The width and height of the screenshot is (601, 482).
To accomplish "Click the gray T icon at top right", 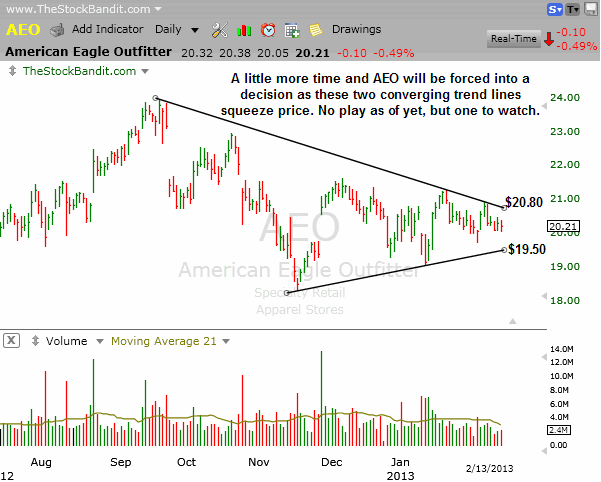I will click(x=572, y=9).
